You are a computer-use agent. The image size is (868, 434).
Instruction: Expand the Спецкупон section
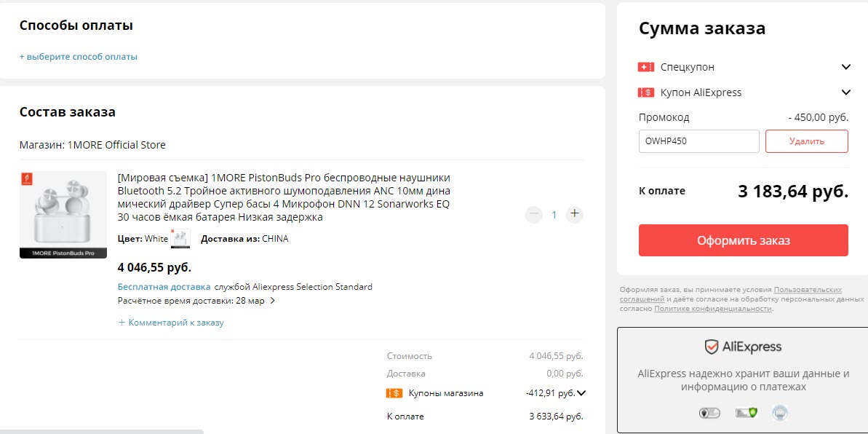point(845,67)
